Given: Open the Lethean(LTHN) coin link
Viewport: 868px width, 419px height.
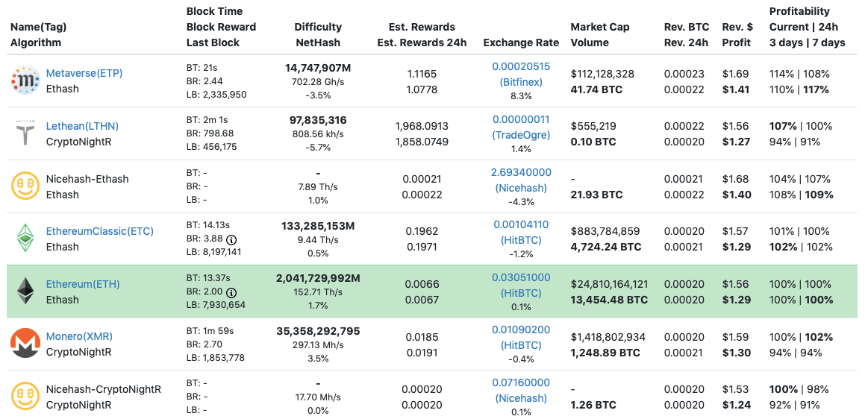Looking at the screenshot, I should click(x=82, y=126).
